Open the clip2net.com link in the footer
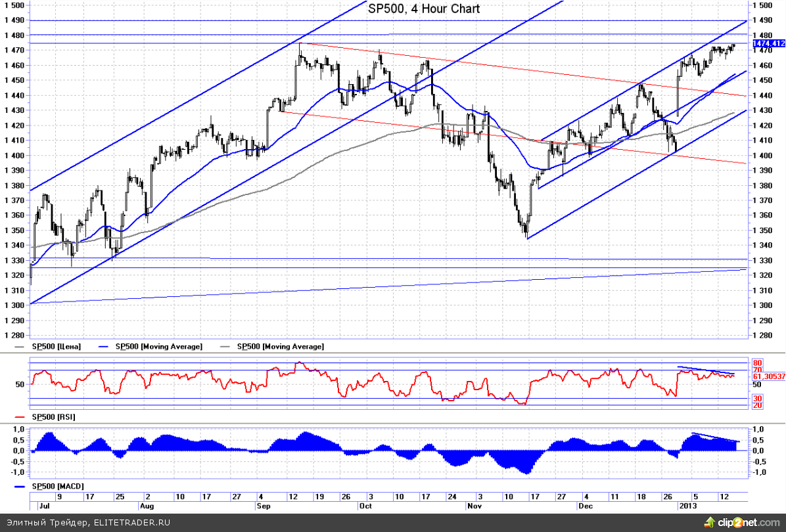This screenshot has height=532, width=786. pyautogui.click(x=747, y=522)
